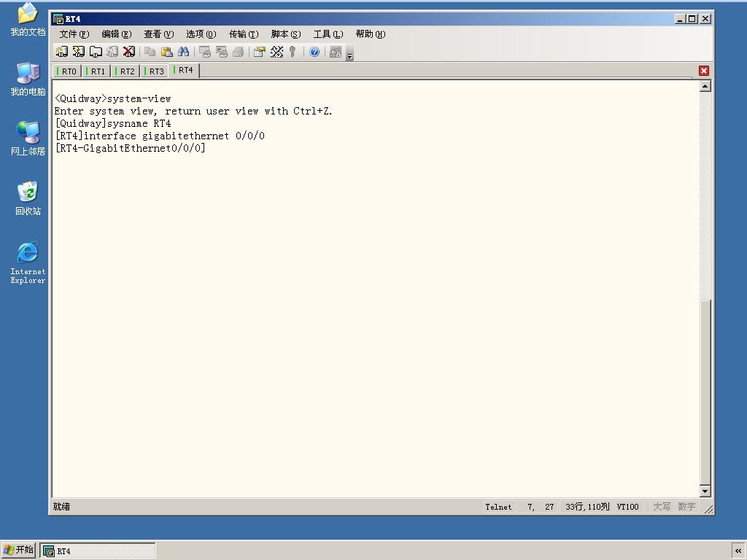
Task: Click the Disconnect red X icon
Action: 129,52
